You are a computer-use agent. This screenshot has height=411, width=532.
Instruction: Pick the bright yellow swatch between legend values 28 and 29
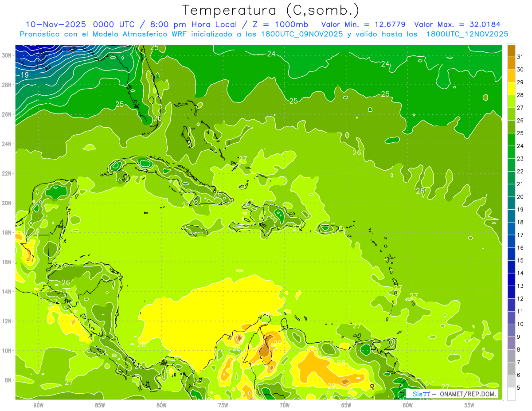click(x=511, y=88)
